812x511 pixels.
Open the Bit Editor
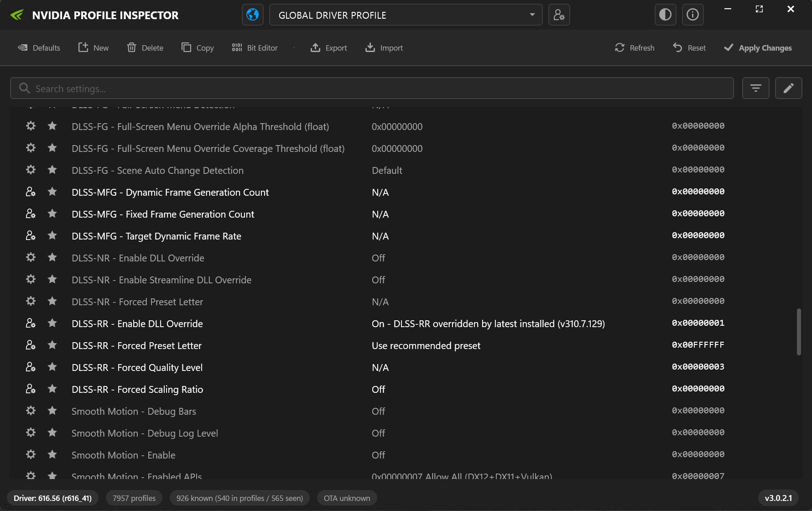[255, 47]
